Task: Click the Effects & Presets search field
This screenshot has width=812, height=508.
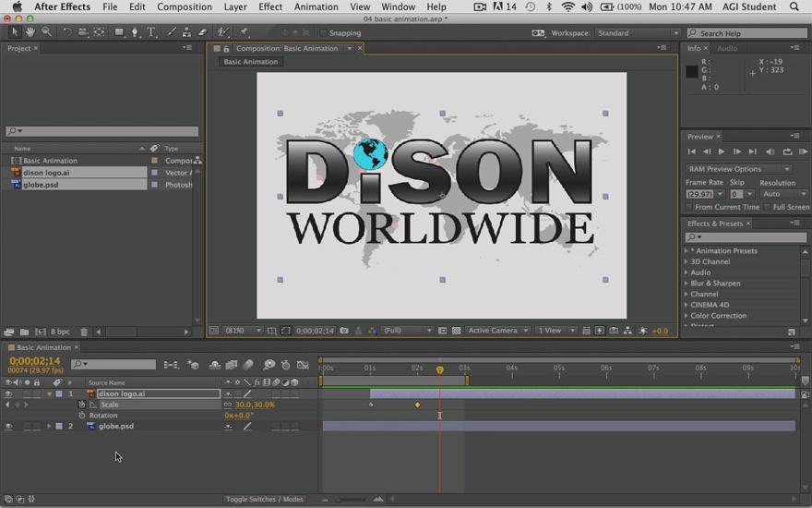Action: pyautogui.click(x=746, y=236)
